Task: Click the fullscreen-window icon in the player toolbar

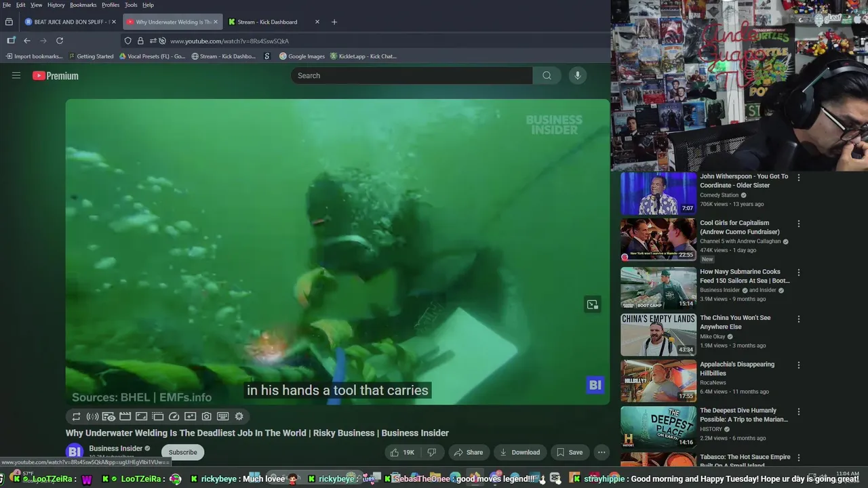Action: point(141,416)
